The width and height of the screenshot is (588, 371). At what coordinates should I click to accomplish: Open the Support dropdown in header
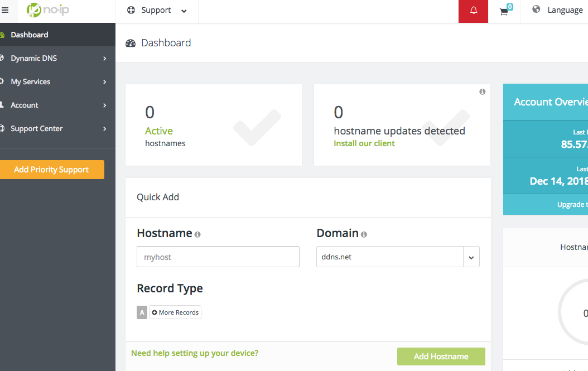point(157,11)
